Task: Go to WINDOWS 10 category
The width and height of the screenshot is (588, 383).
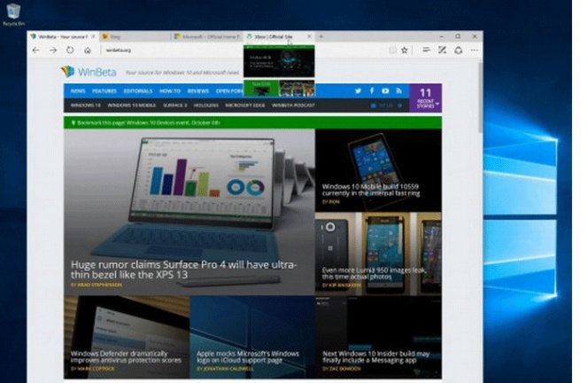Action: (86, 106)
